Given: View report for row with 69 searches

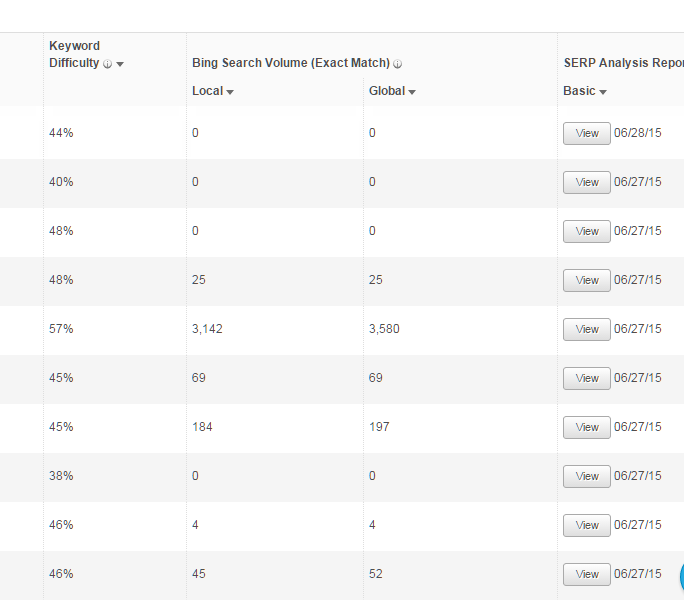Looking at the screenshot, I should [587, 378].
